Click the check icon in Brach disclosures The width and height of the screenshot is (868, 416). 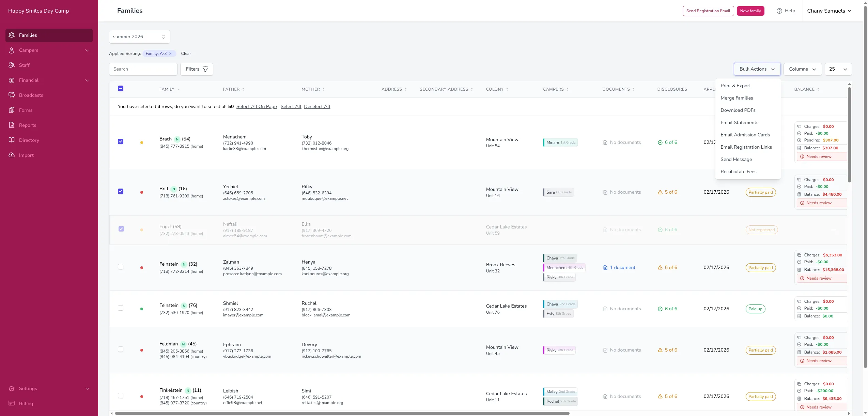(660, 143)
